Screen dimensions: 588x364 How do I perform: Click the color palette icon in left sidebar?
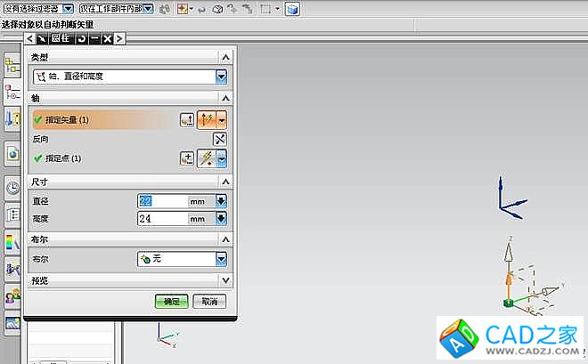click(12, 241)
